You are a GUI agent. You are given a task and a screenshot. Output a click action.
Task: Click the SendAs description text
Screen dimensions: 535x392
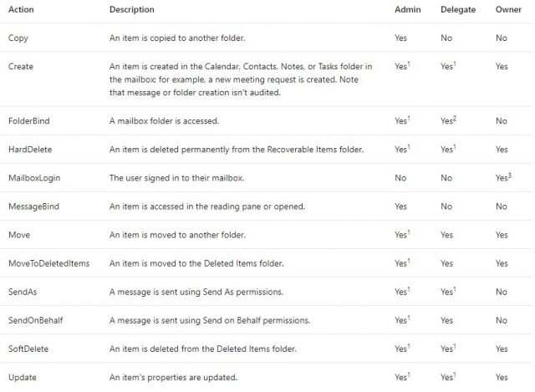(x=196, y=292)
